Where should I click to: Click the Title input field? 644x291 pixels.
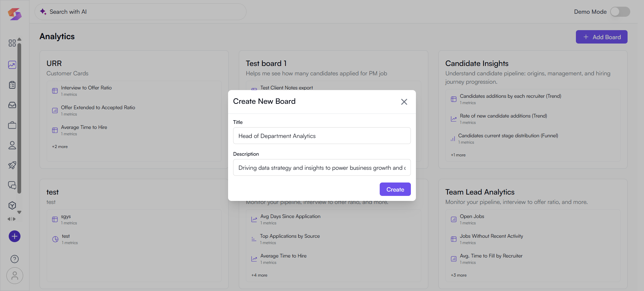click(x=322, y=136)
